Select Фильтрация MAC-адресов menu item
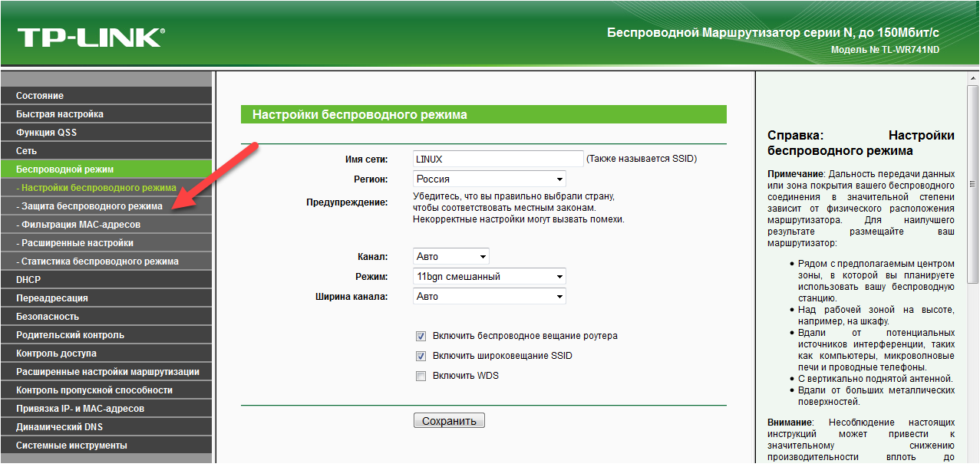The width and height of the screenshot is (980, 467). tap(80, 225)
